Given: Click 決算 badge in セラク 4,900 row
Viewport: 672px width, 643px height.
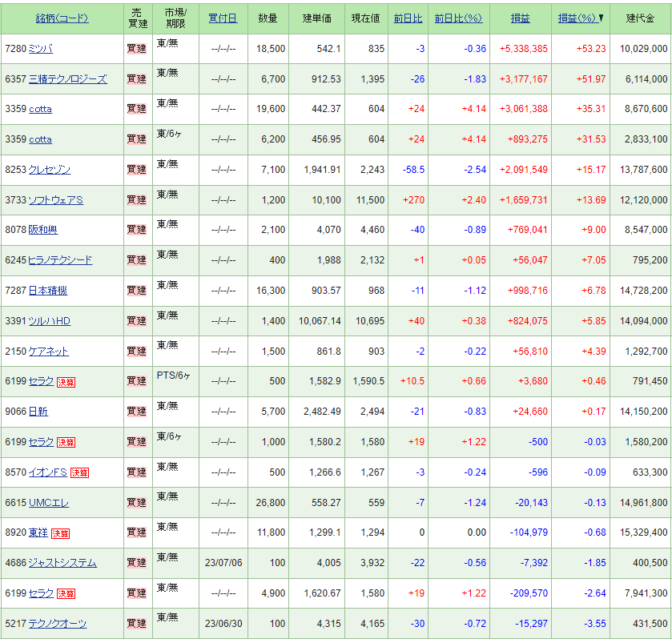Looking at the screenshot, I should [x=66, y=594].
